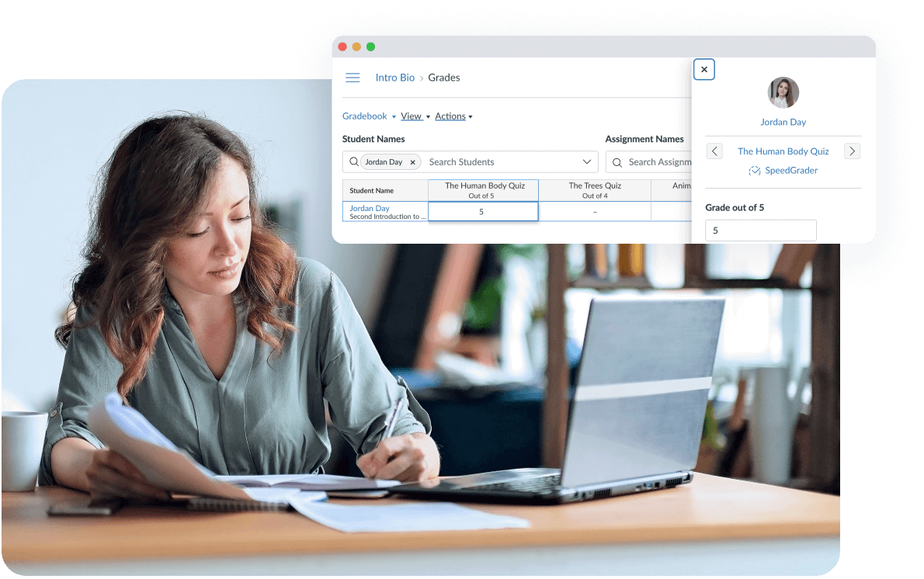Screen dimensions: 924x579
Task: Navigate to Intro Bio breadcrumb
Action: [395, 78]
